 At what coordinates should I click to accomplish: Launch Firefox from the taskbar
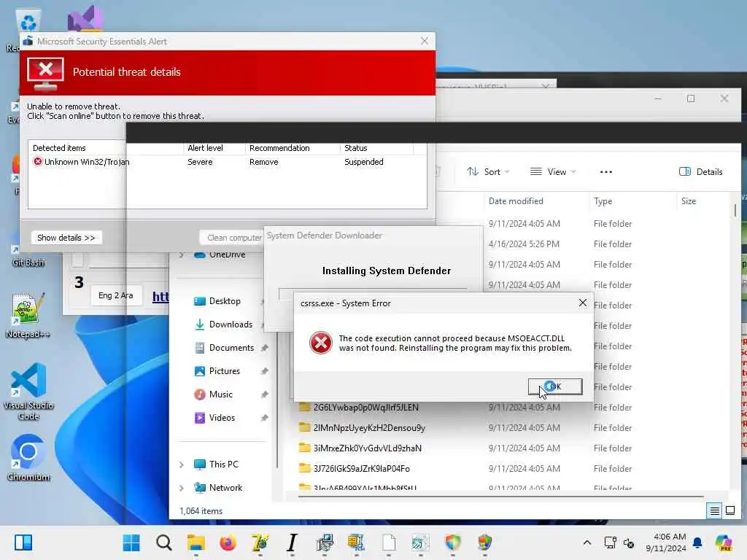pos(228,542)
